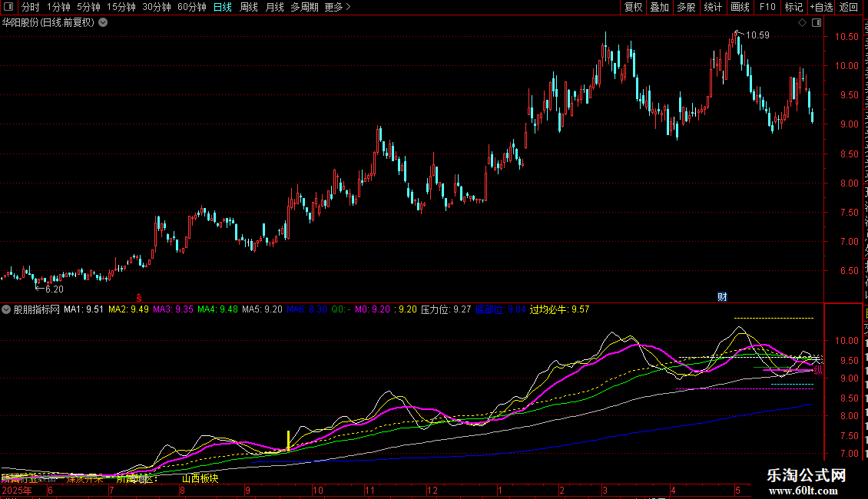Click the 返回 back button
The height and width of the screenshot is (499, 868).
pyautogui.click(x=849, y=7)
